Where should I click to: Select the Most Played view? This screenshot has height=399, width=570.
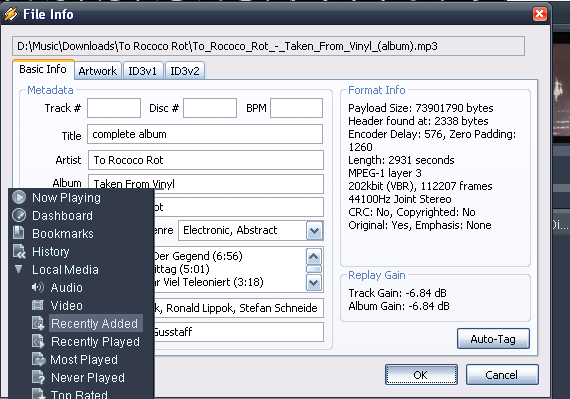coord(84,360)
